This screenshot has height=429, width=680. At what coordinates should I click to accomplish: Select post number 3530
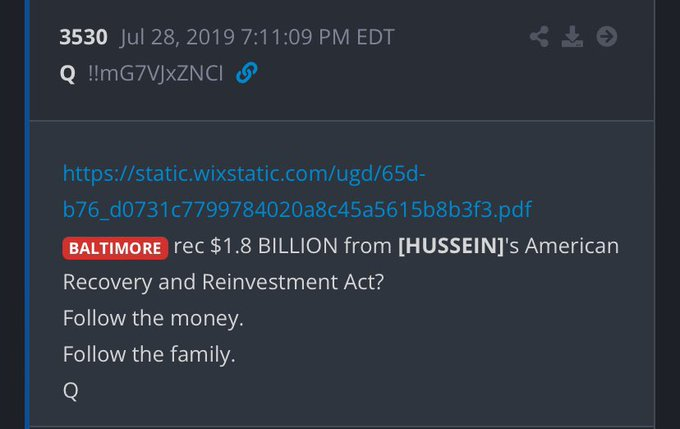tap(86, 38)
